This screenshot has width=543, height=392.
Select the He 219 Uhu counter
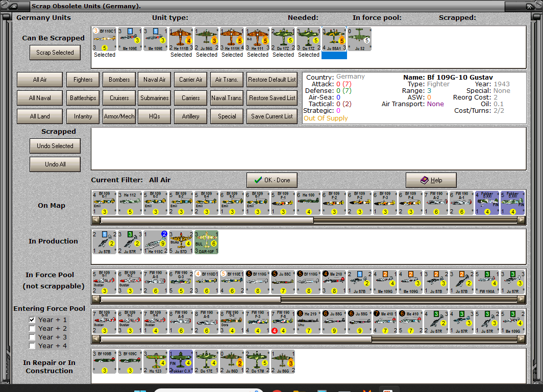(308, 322)
